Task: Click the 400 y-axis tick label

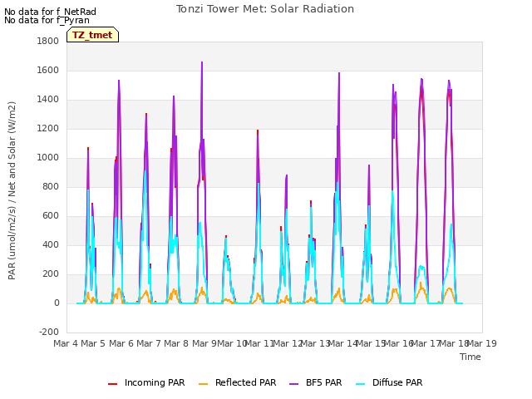Action: 51,244
